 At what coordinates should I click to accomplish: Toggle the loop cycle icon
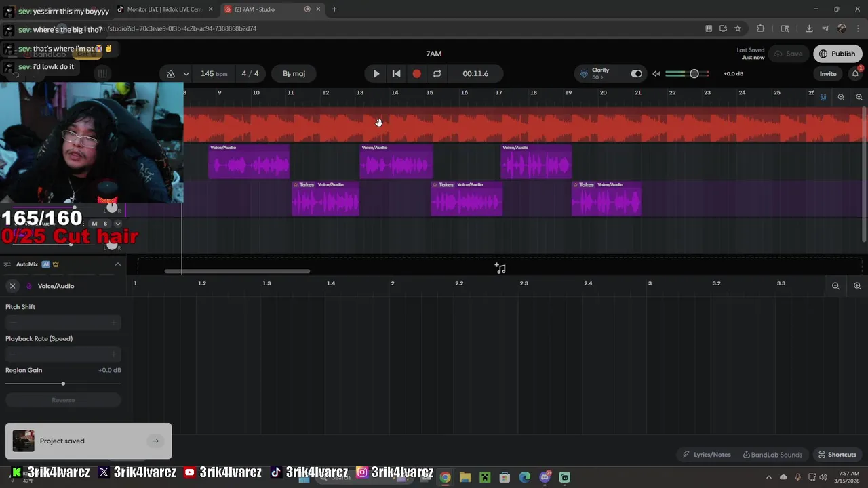[437, 73]
